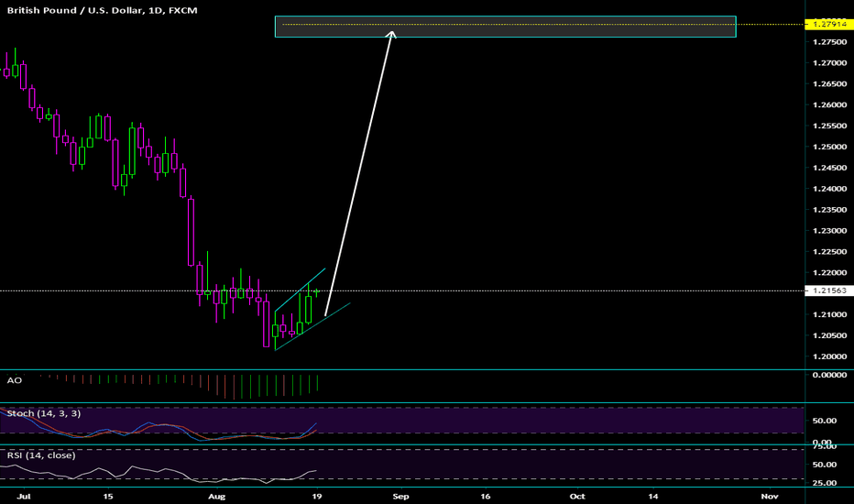Screen dimensions: 854x504
Task: Click the 1.25000 price axis value
Action: (829, 148)
